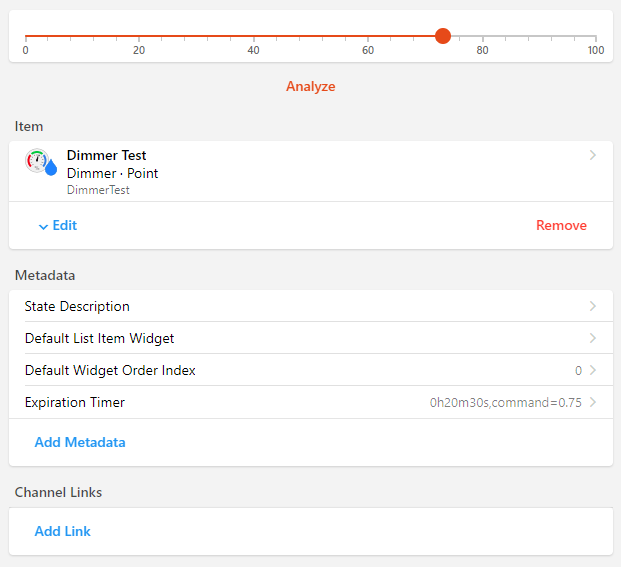Select Default List Item Widget entry
Screen dimensions: 621x567
pyautogui.click(x=99, y=338)
